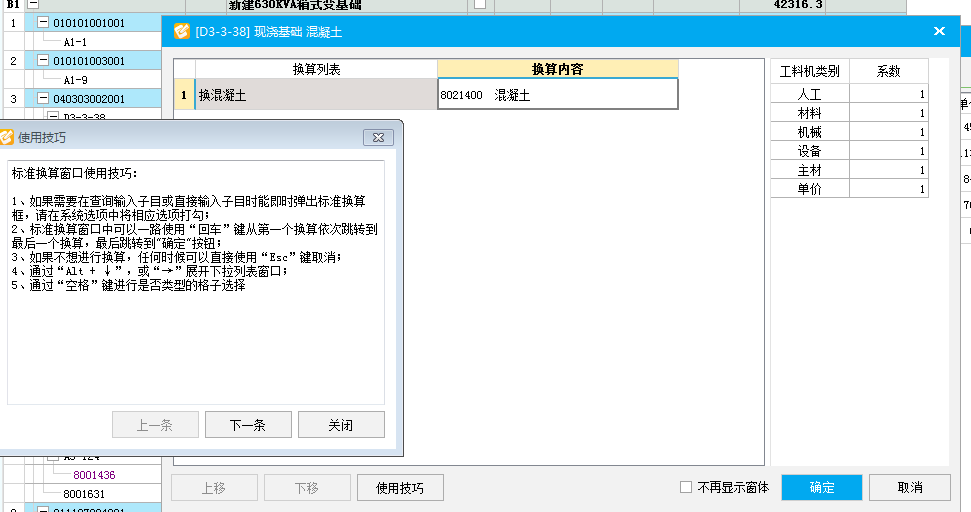
Task: Edit the 单价 coefficient value
Action: tap(889, 188)
